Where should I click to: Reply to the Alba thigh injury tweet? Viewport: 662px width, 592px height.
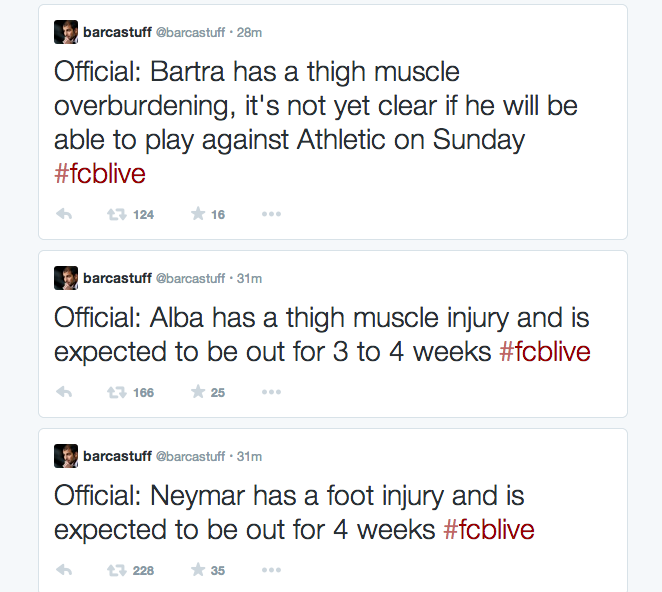click(x=64, y=392)
